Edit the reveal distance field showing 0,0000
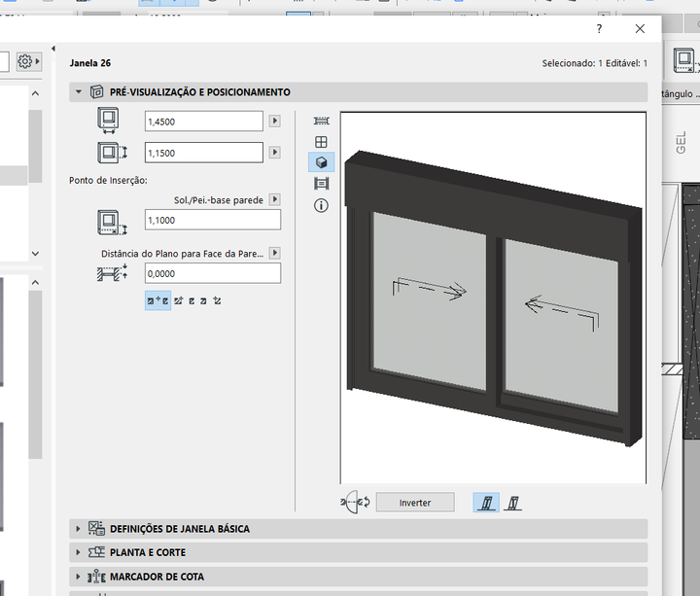 pyautogui.click(x=213, y=273)
